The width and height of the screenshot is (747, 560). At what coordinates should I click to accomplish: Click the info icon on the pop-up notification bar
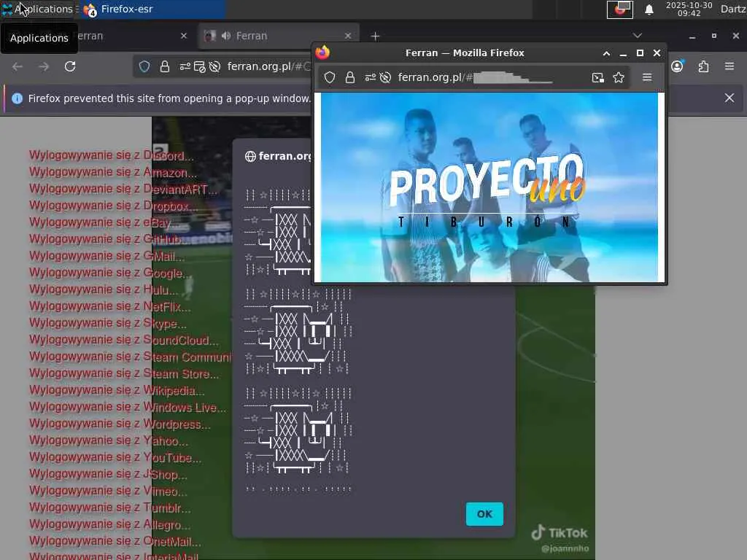coord(18,98)
